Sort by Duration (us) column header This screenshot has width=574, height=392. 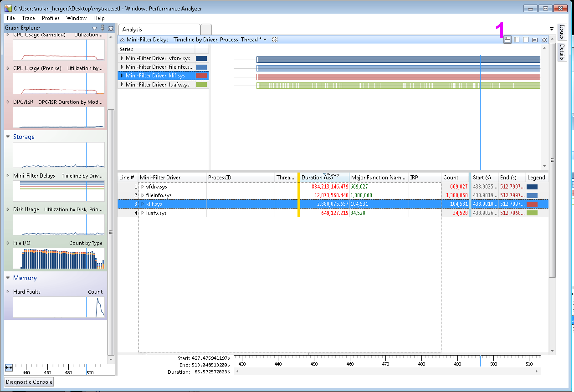[324, 178]
